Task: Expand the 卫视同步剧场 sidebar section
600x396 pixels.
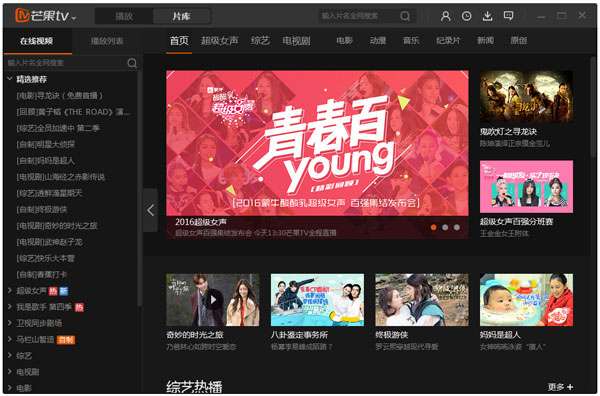Action: pos(10,323)
